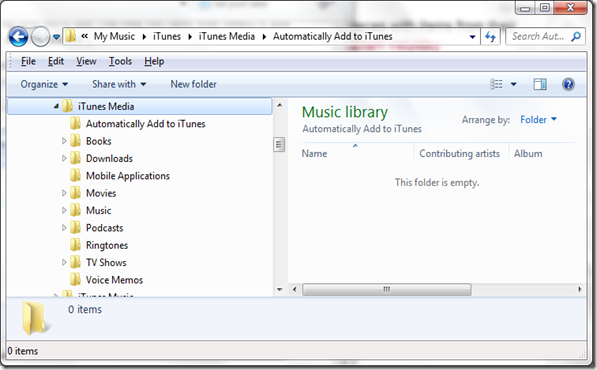Viewport: 597px width, 370px height.
Task: Open the Share with menu button
Action: 119,84
